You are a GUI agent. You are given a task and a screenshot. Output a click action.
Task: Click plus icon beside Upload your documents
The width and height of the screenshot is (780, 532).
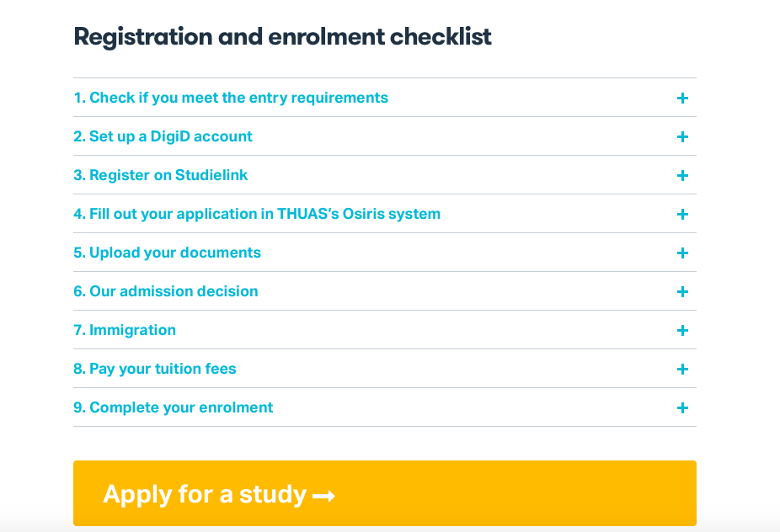[682, 253]
